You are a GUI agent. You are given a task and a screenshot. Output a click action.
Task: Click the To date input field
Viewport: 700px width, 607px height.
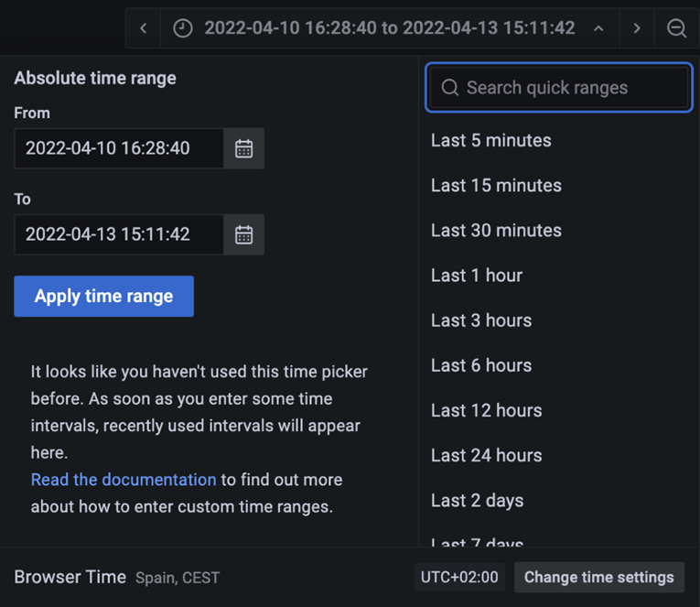(119, 234)
